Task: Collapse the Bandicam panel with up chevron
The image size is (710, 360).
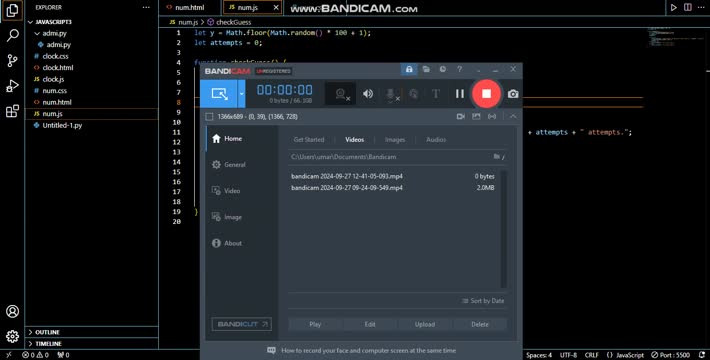Action: point(513,116)
